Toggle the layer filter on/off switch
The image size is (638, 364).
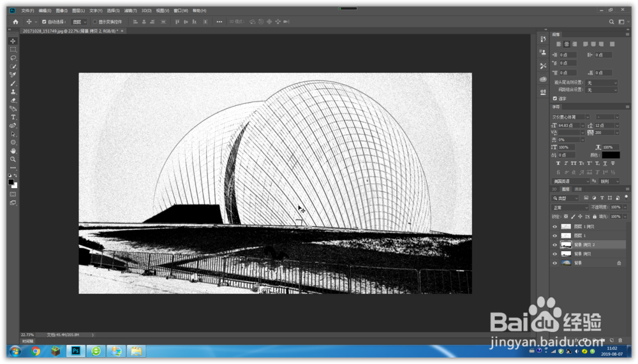[x=627, y=197]
